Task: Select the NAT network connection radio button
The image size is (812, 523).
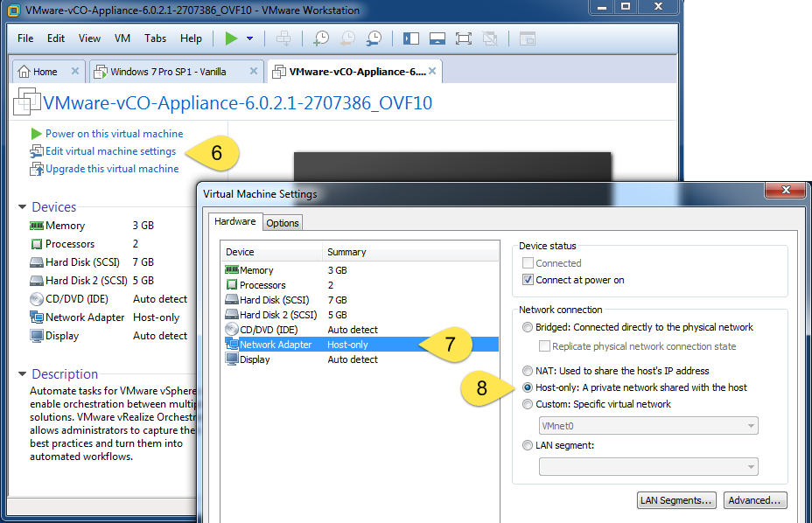Action: (x=527, y=371)
